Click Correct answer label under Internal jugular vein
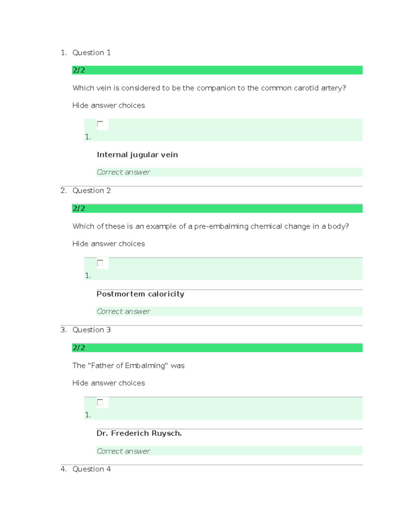The height and width of the screenshot is (532, 411). (123, 172)
